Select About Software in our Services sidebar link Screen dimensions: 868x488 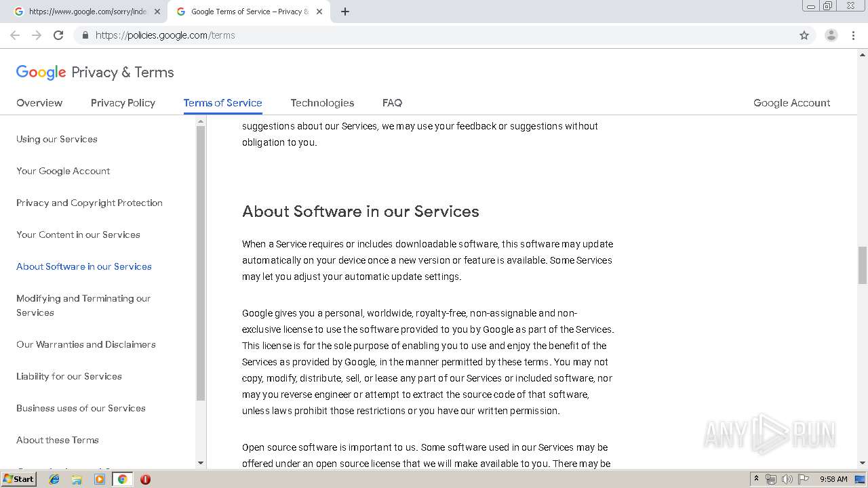(84, 266)
